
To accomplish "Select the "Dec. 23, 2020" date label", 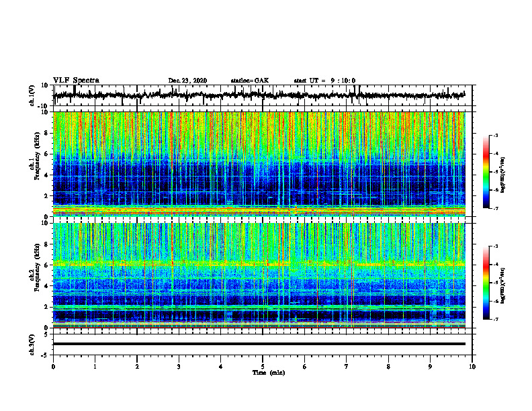I will coord(187,81).
